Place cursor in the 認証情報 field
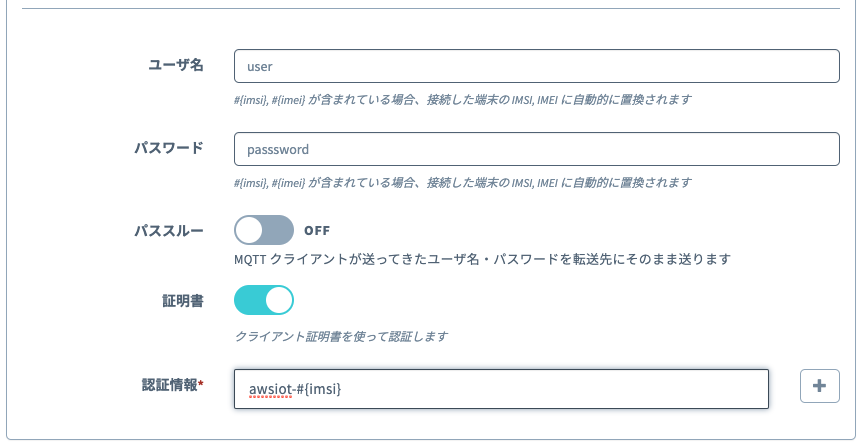This screenshot has height=448, width=862. tap(501, 389)
